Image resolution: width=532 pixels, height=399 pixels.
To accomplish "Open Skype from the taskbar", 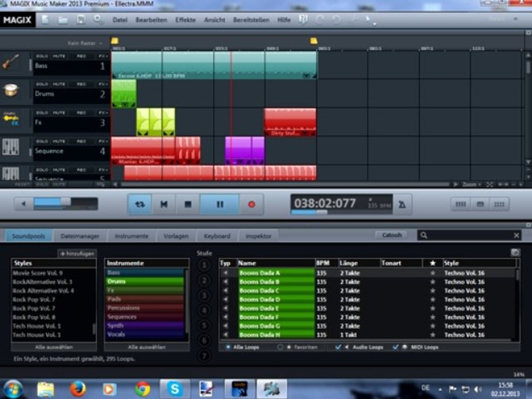I will tap(175, 389).
